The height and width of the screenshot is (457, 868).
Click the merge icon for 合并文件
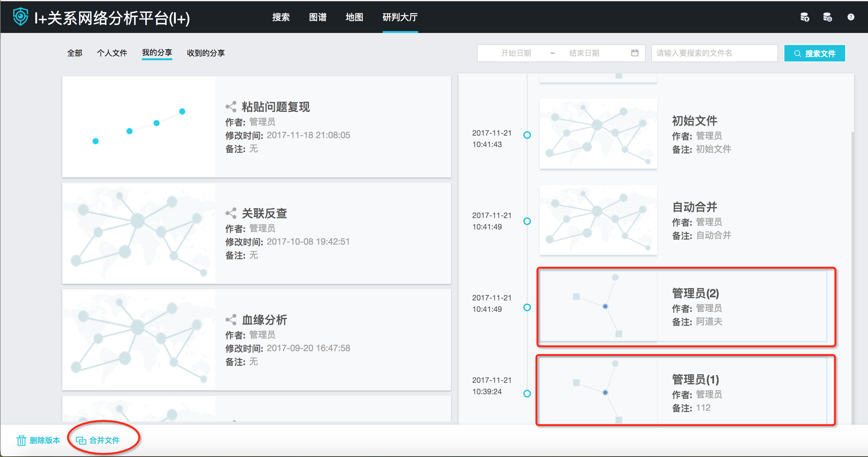[x=81, y=440]
